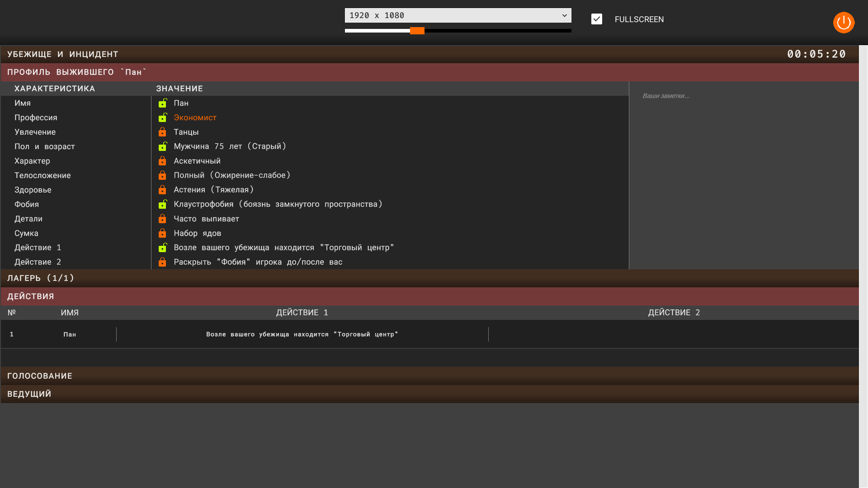Select the УБЕЖИЩЕ И ИНЦИДЕНТ header
Viewport: 868px width, 488px height.
pyautogui.click(x=62, y=54)
